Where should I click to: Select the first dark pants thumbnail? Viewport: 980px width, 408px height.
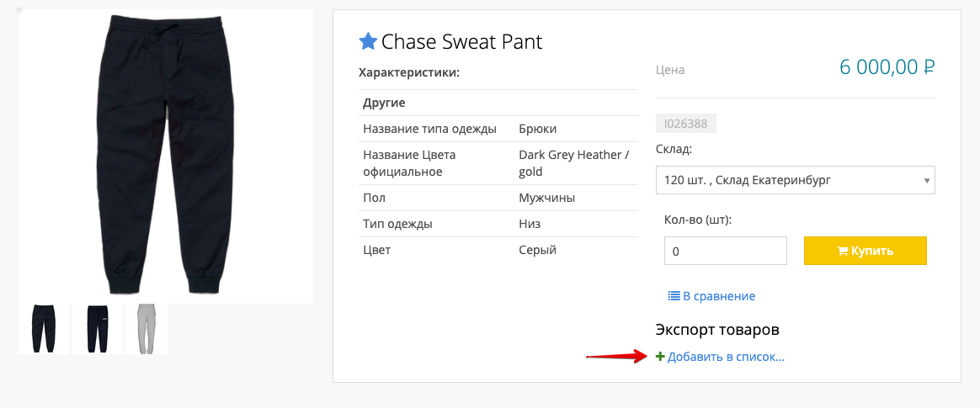(43, 329)
